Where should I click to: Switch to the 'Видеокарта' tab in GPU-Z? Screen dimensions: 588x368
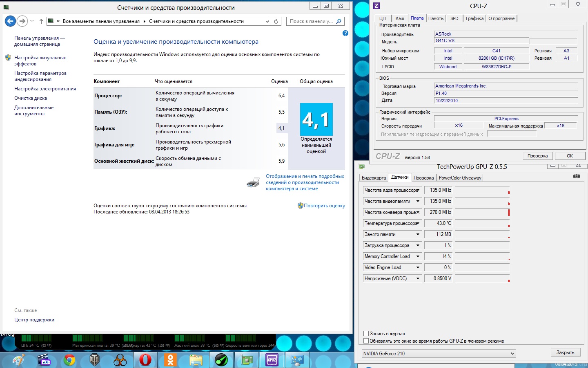point(374,178)
